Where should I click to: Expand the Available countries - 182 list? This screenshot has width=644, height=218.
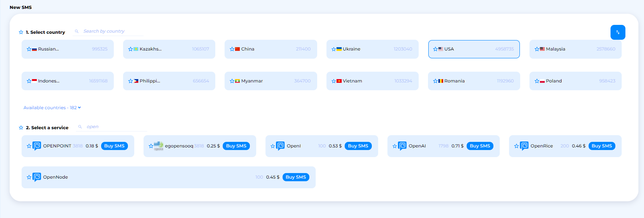[52, 108]
